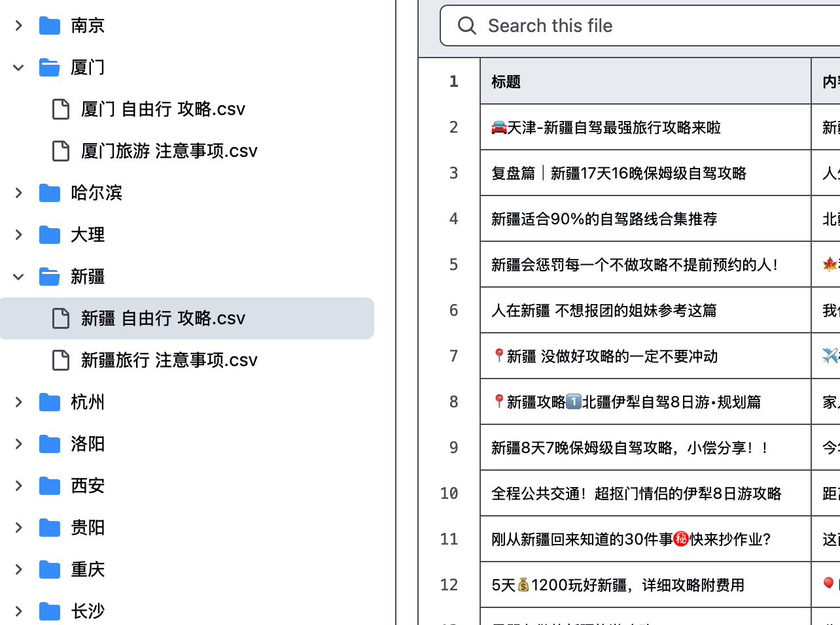Click the 南京 folder icon
The width and height of the screenshot is (840, 625).
tap(50, 25)
